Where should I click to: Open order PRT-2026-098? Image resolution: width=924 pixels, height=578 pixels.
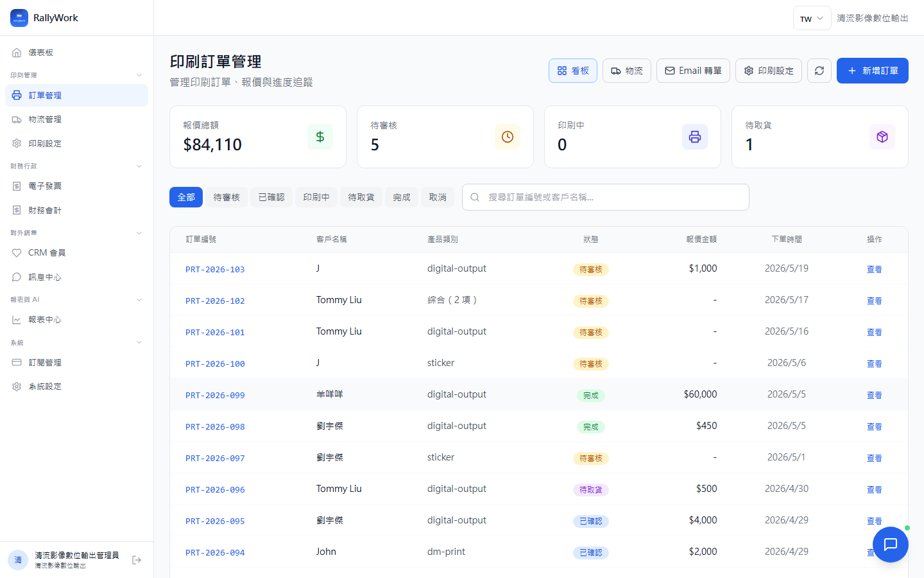215,427
